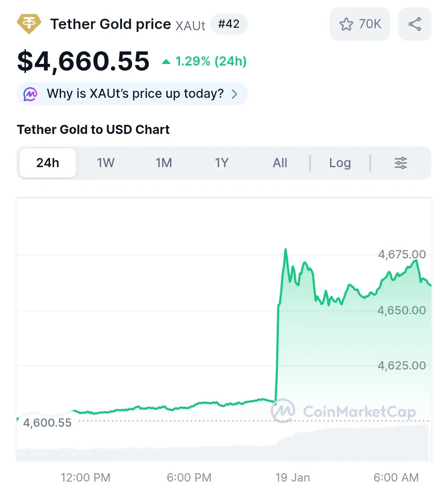Click the Tether Gold coin logo
The height and width of the screenshot is (484, 448).
point(29,24)
